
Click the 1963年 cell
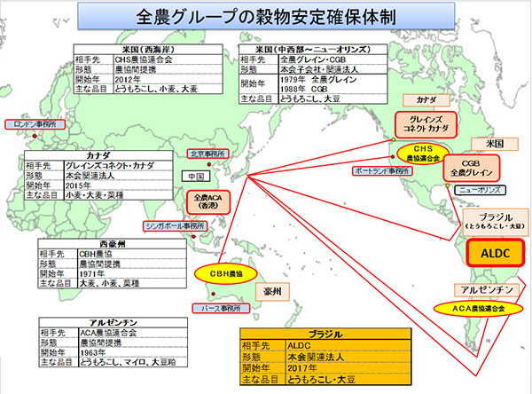coord(133,352)
